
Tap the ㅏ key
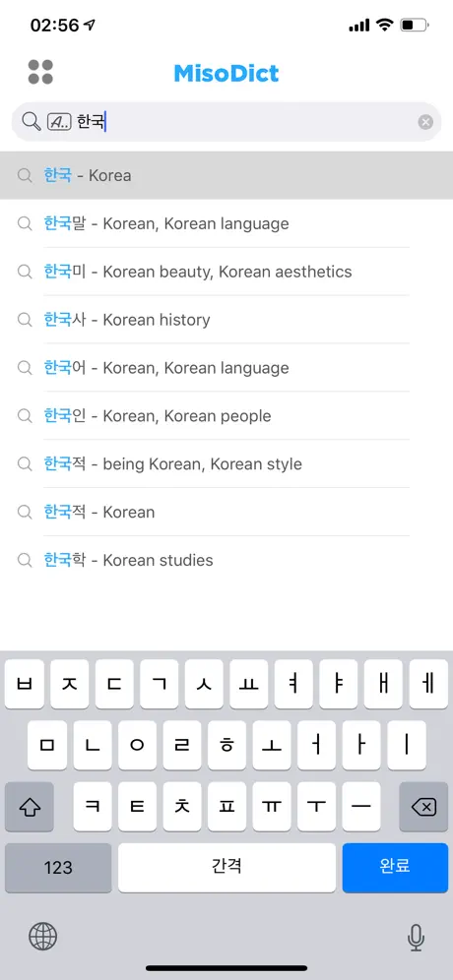coord(361,745)
